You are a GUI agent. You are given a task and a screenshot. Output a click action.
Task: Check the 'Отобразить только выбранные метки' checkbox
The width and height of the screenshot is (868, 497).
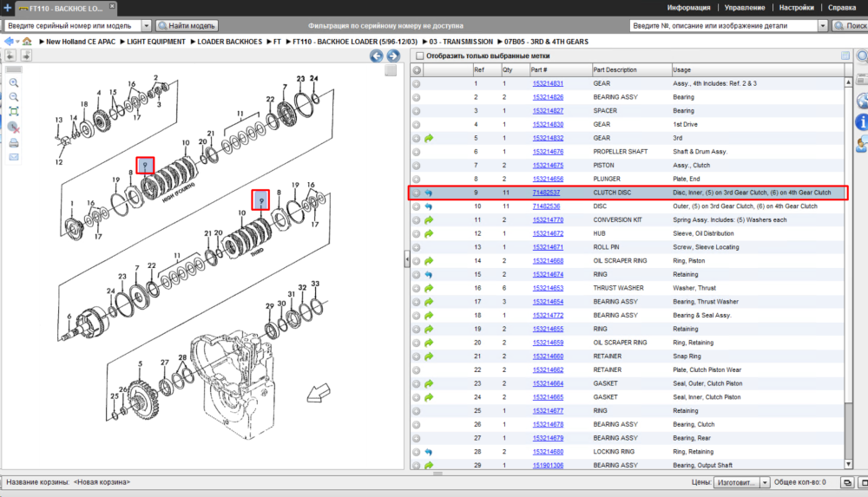[419, 56]
